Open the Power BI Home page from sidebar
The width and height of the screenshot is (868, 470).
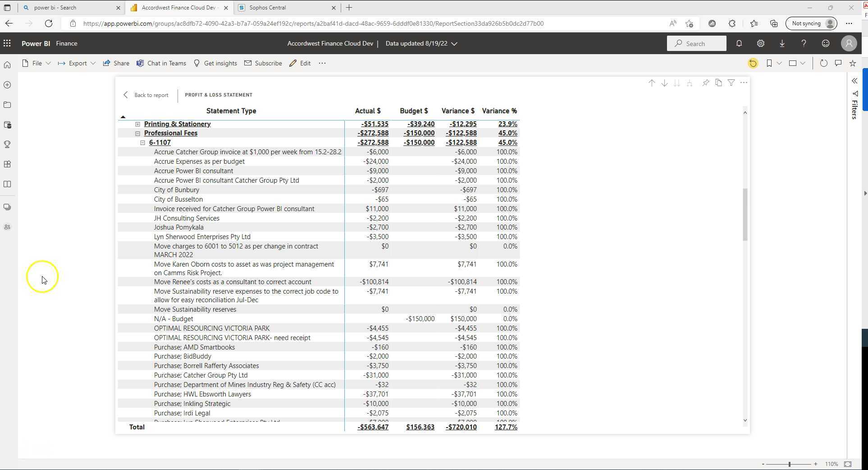(7, 64)
